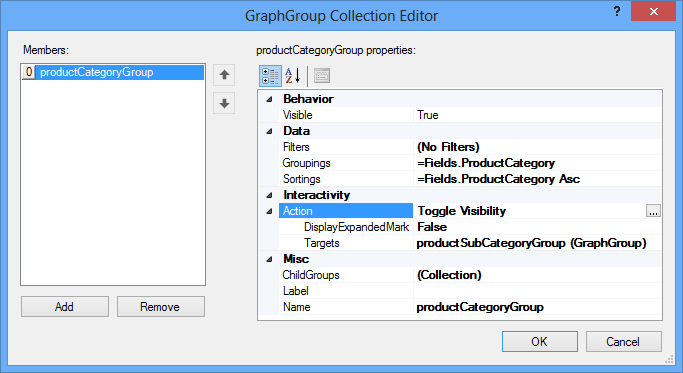Click the Data category header
The image size is (683, 373).
[x=297, y=131]
